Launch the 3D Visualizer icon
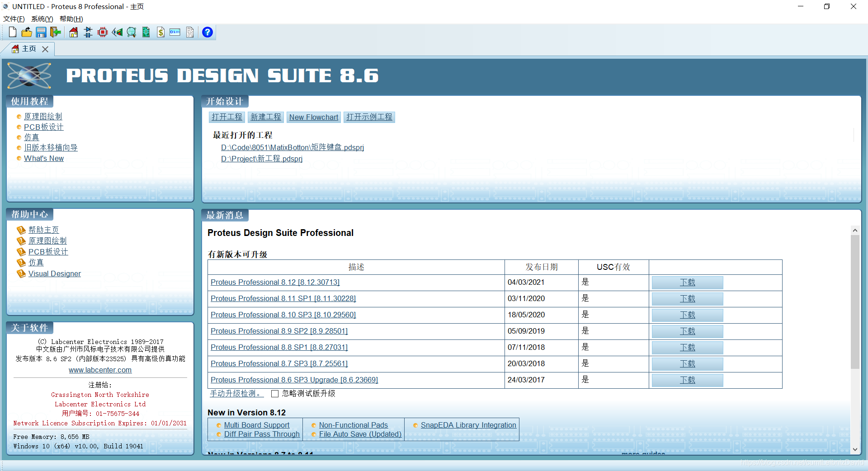 (x=117, y=32)
